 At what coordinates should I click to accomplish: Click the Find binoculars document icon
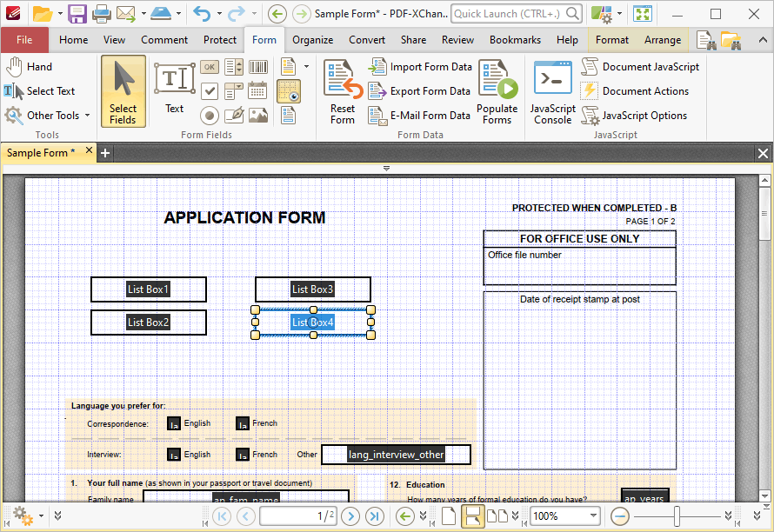click(706, 41)
